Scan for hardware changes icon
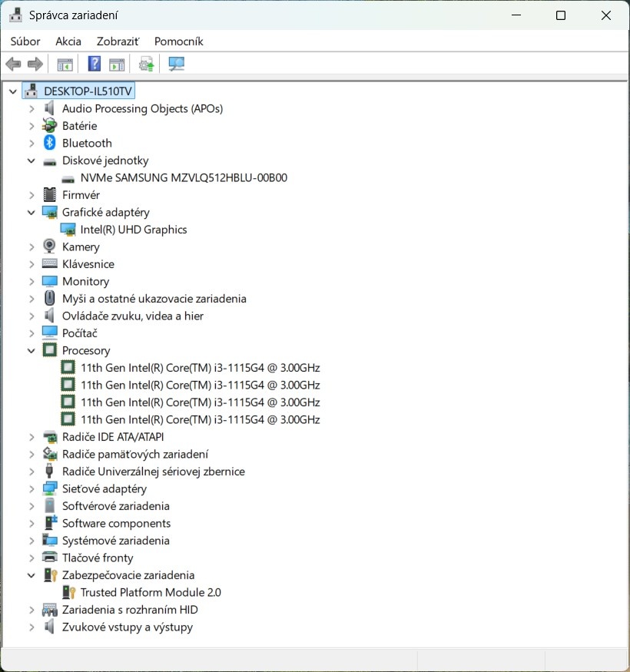This screenshot has height=672, width=630. point(176,64)
